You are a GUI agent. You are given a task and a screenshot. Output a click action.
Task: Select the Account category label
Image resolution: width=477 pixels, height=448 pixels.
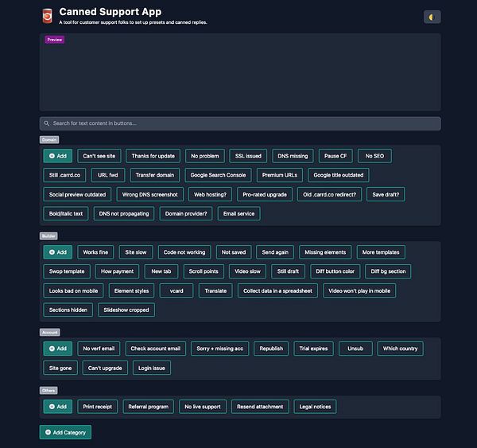49,333
